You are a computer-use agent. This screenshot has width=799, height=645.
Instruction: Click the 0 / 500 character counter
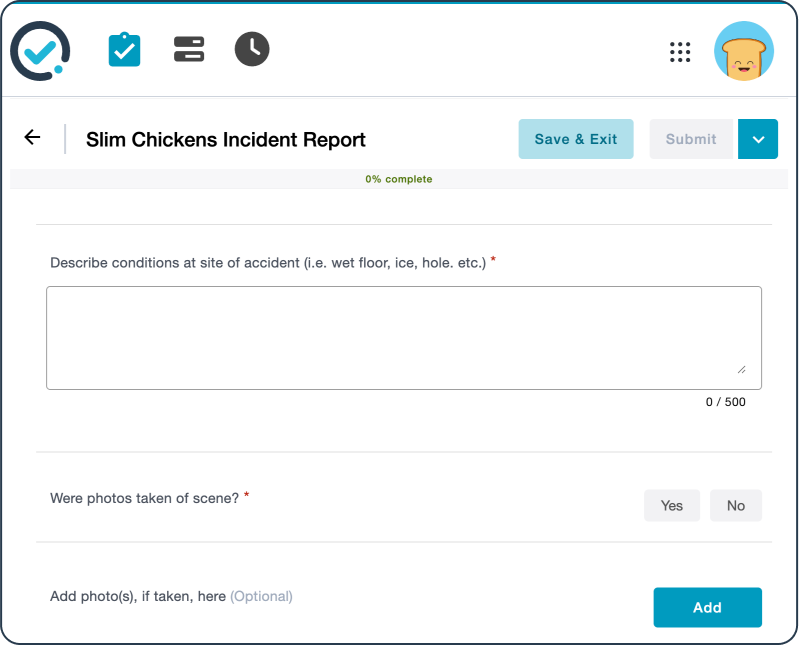[725, 402]
